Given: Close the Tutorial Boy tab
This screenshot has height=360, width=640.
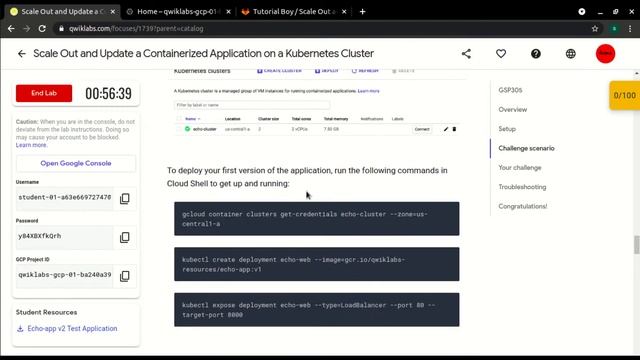Looking at the screenshot, I should click(x=344, y=11).
